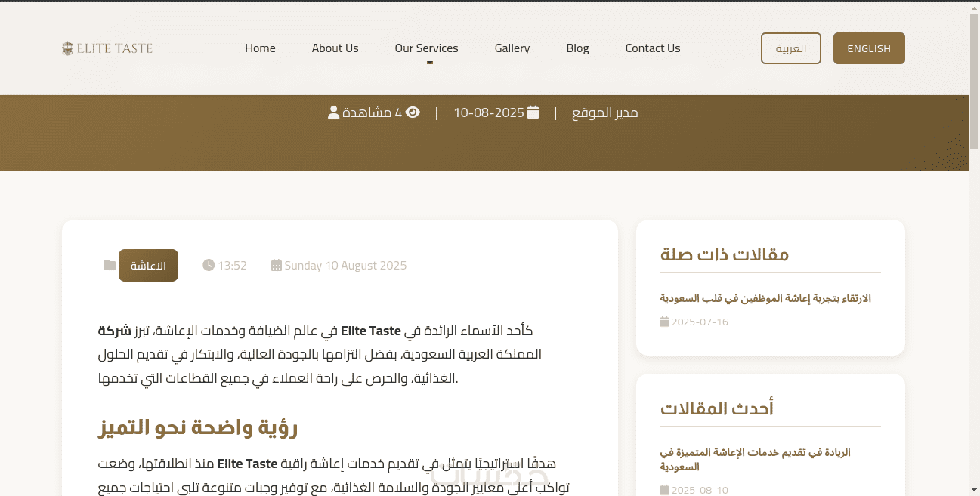Click the clock icon beside 13:52

point(209,266)
